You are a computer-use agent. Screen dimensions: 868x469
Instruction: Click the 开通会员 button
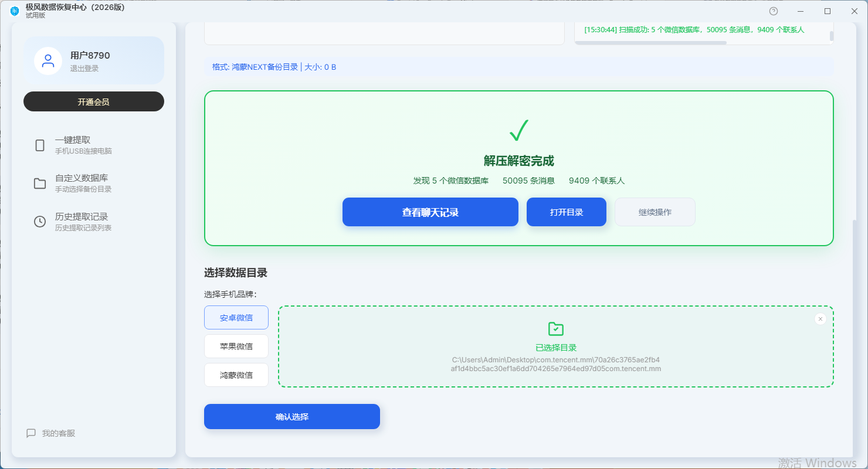point(94,101)
